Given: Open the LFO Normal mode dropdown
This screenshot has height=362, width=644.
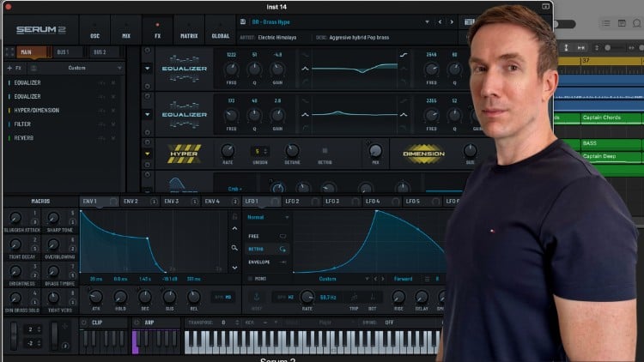Looking at the screenshot, I should tap(268, 217).
